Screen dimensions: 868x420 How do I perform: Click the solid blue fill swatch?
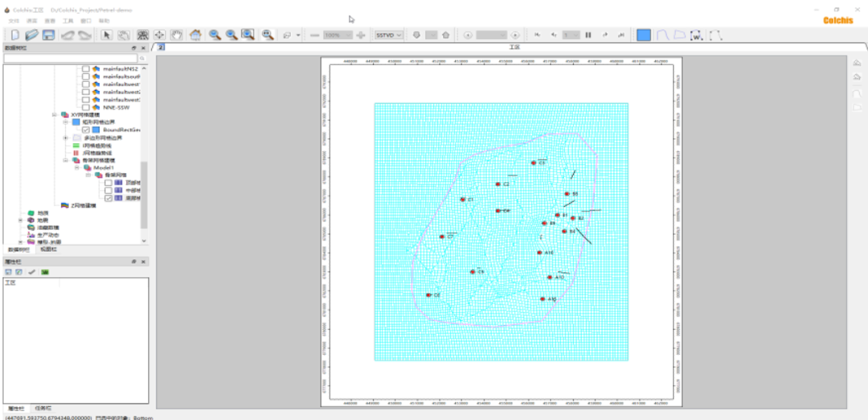(644, 35)
